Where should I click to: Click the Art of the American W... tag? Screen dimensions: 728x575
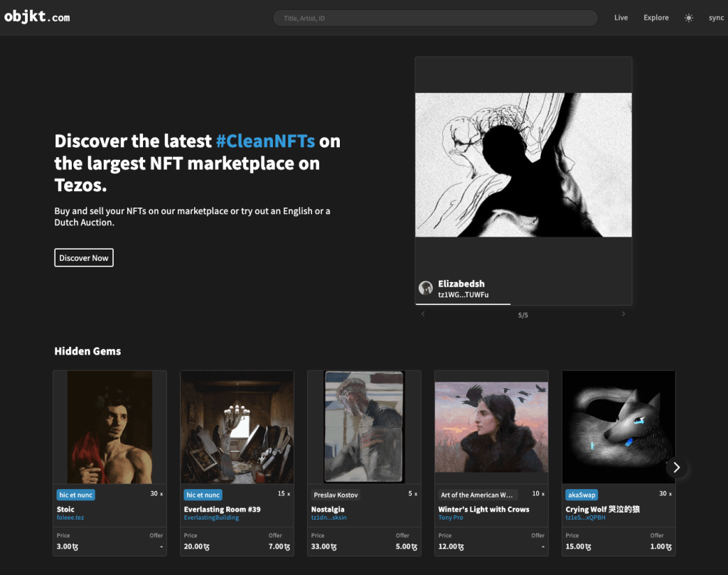click(x=477, y=495)
